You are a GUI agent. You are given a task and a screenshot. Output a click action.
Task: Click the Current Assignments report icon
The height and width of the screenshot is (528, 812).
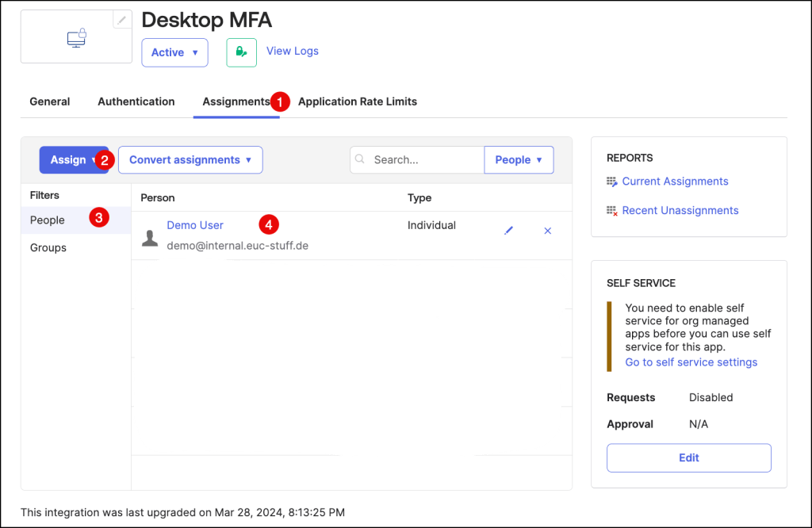611,182
